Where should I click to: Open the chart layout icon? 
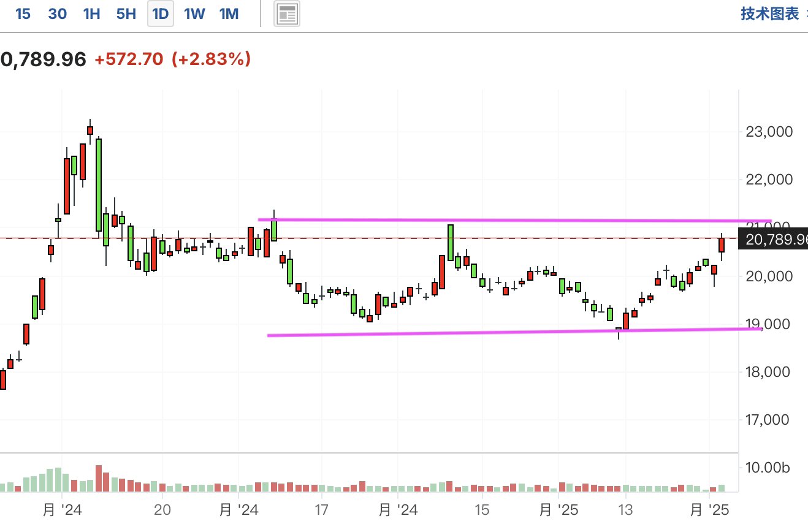coord(286,13)
